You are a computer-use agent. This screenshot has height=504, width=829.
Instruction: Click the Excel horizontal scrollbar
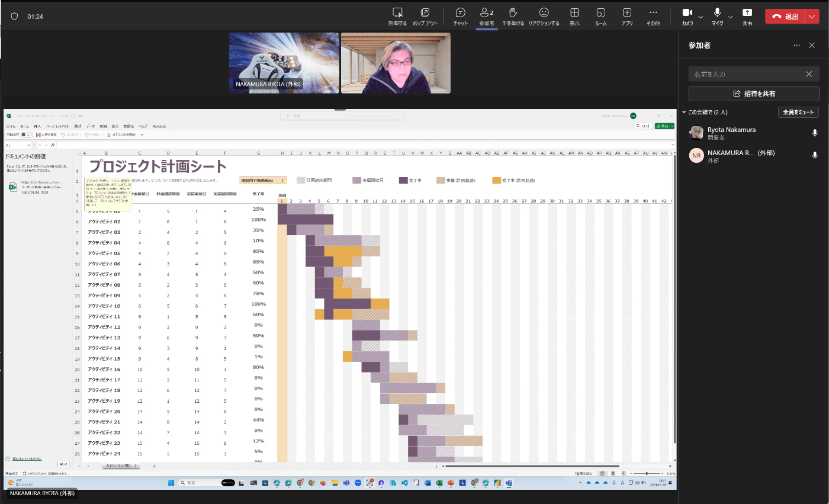[x=531, y=466]
